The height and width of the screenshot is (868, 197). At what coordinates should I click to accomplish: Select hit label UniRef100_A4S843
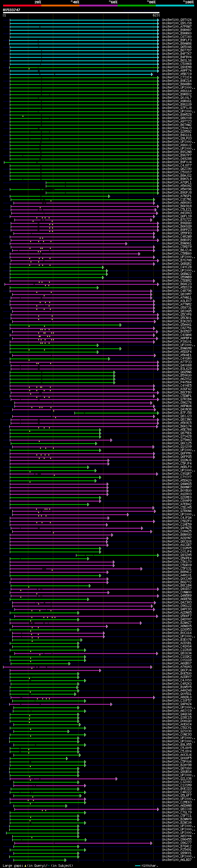coord(177,213)
